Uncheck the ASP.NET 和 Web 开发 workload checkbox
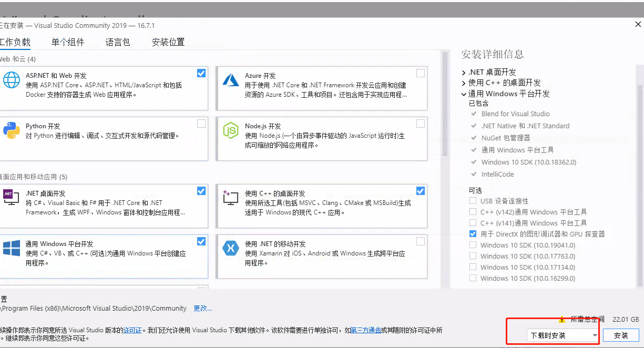 pos(201,73)
